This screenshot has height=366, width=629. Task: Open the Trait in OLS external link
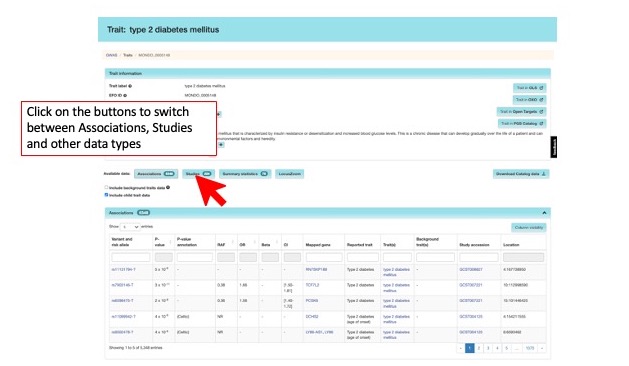(x=530, y=88)
